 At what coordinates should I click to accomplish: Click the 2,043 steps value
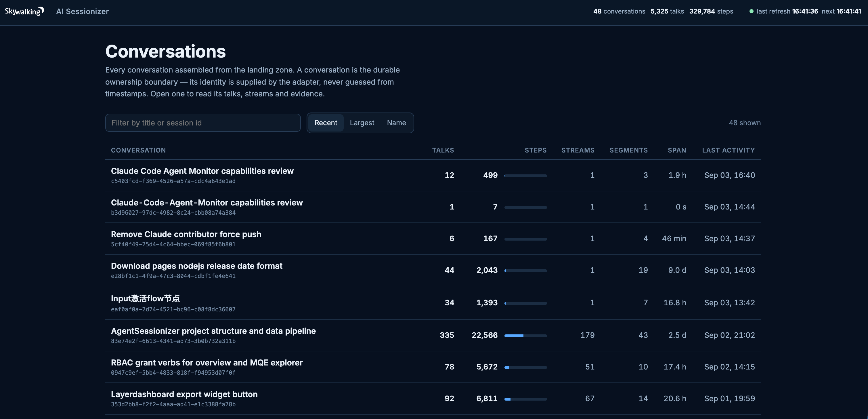coord(487,270)
